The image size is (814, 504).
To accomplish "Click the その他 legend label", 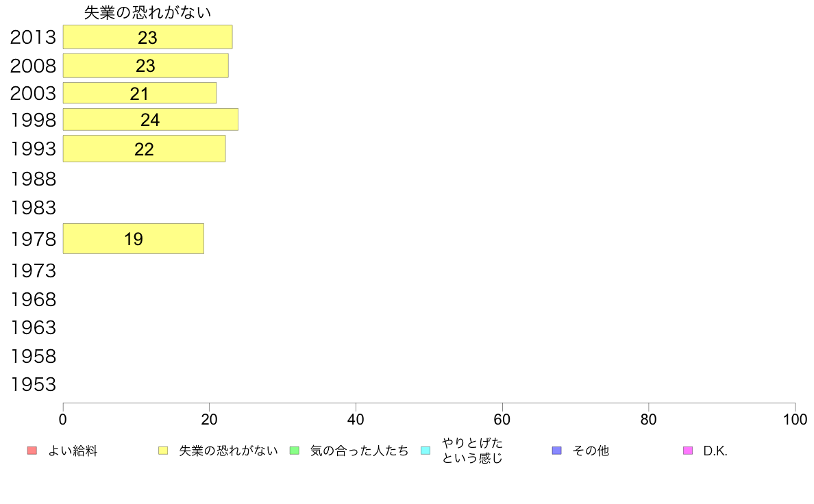I will click(591, 451).
